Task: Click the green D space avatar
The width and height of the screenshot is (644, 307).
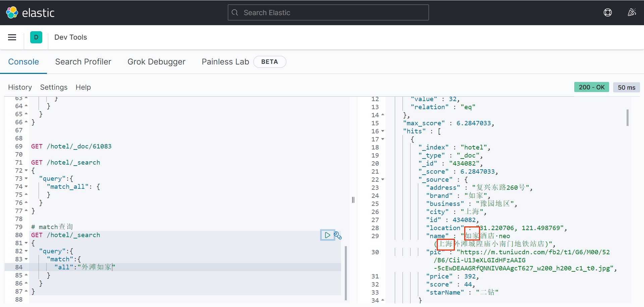Action: coord(36,37)
